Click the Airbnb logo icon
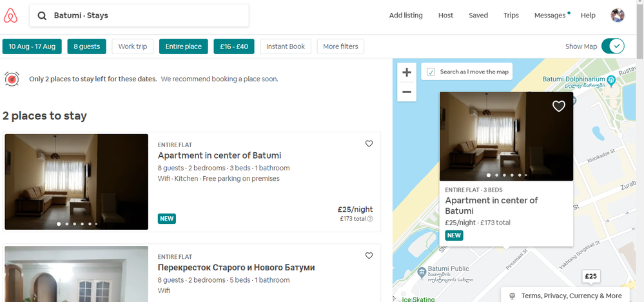Viewport: 644px width, 302px height. [x=12, y=15]
